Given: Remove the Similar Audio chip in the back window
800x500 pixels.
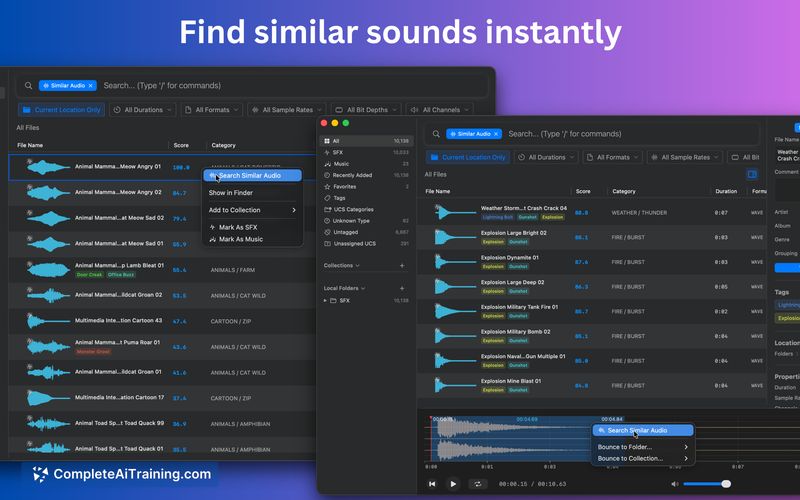Looking at the screenshot, I should [90, 86].
